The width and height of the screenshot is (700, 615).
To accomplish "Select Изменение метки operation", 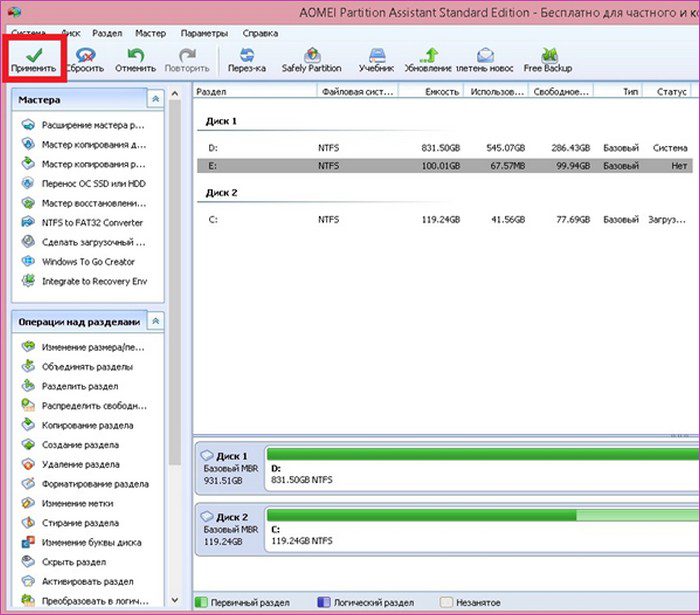I will point(67,503).
